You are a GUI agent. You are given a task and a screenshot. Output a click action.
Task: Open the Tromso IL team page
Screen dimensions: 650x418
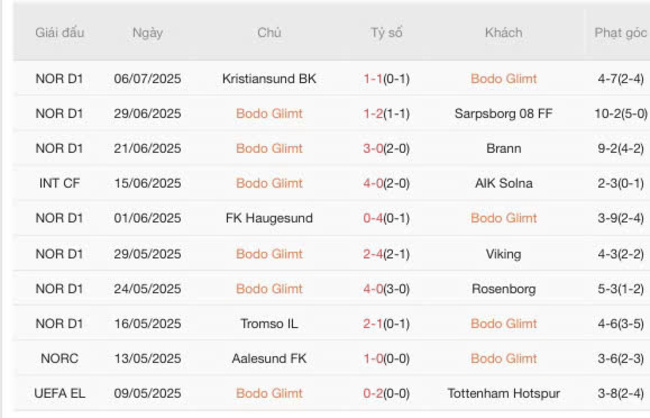click(x=269, y=324)
